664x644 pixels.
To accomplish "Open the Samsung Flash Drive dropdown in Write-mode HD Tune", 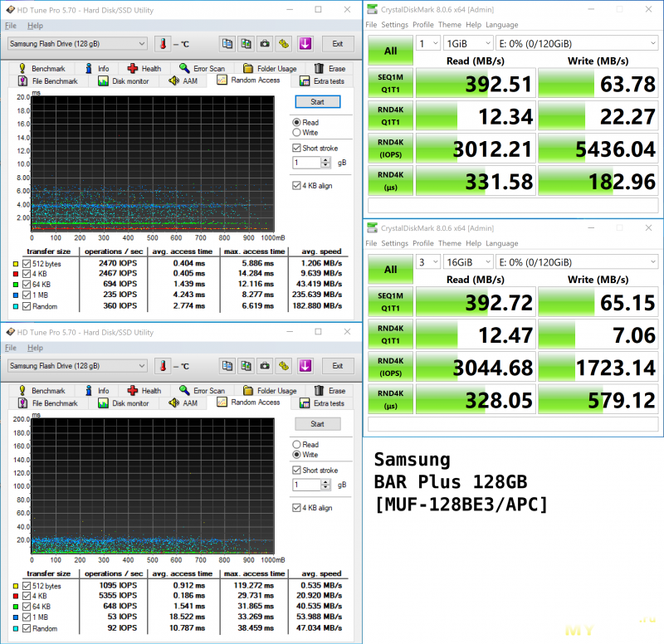I will click(77, 366).
